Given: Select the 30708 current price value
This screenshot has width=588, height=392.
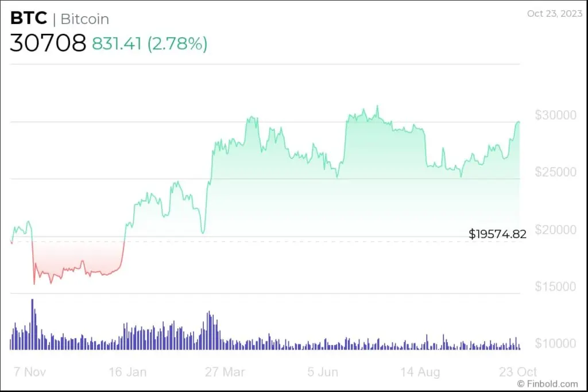Looking at the screenshot, I should coord(48,43).
